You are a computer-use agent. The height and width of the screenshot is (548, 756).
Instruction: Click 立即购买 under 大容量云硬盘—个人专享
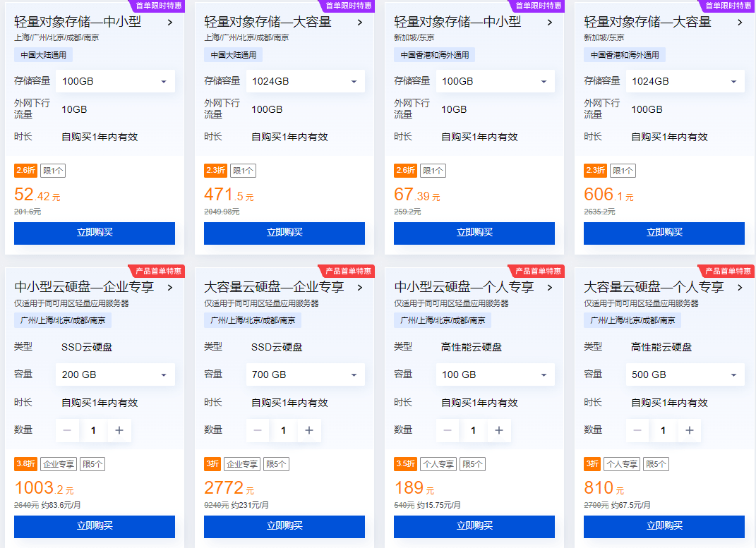click(x=664, y=526)
